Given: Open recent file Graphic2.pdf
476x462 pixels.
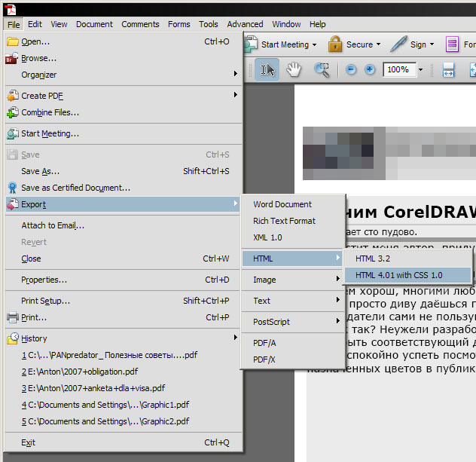Looking at the screenshot, I should [123, 421].
